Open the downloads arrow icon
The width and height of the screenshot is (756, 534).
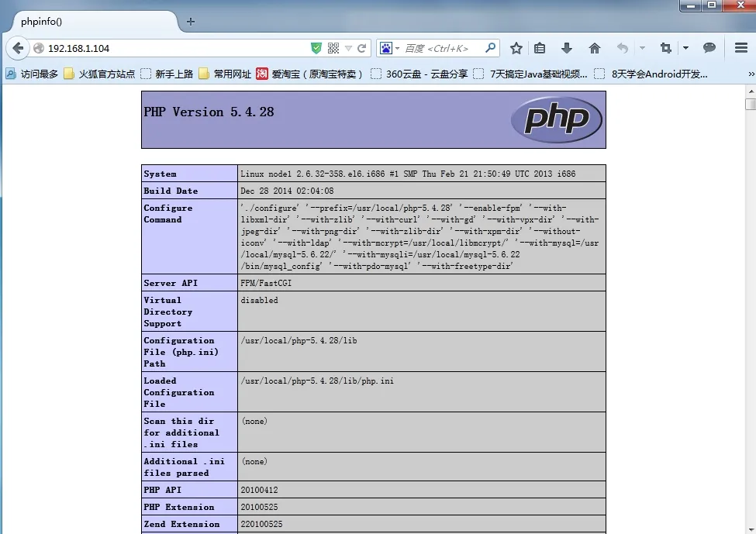[x=567, y=48]
